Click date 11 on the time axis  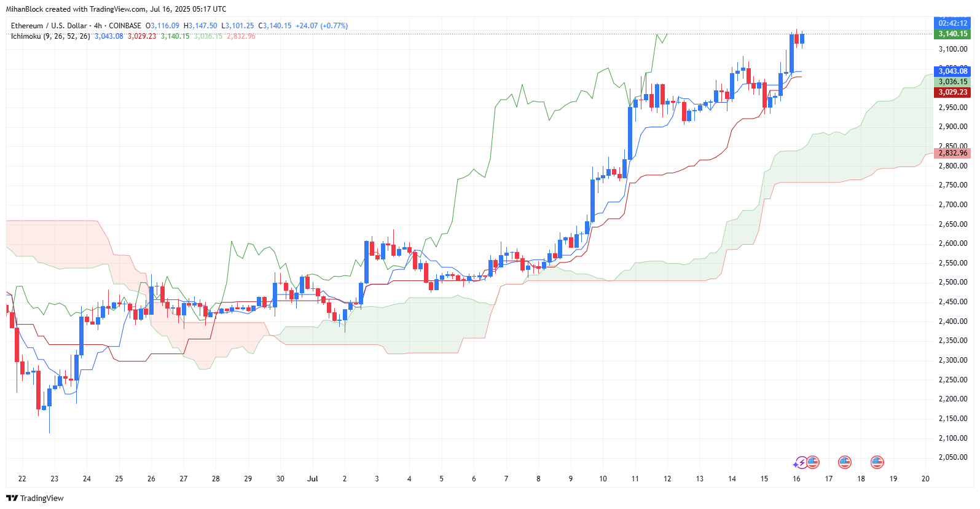[x=635, y=479]
